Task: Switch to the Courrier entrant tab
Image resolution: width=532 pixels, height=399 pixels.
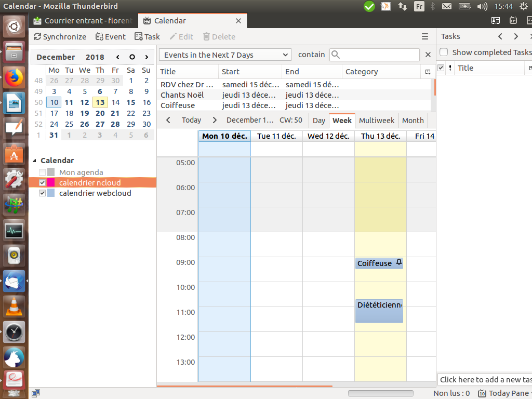Action: 83,21
